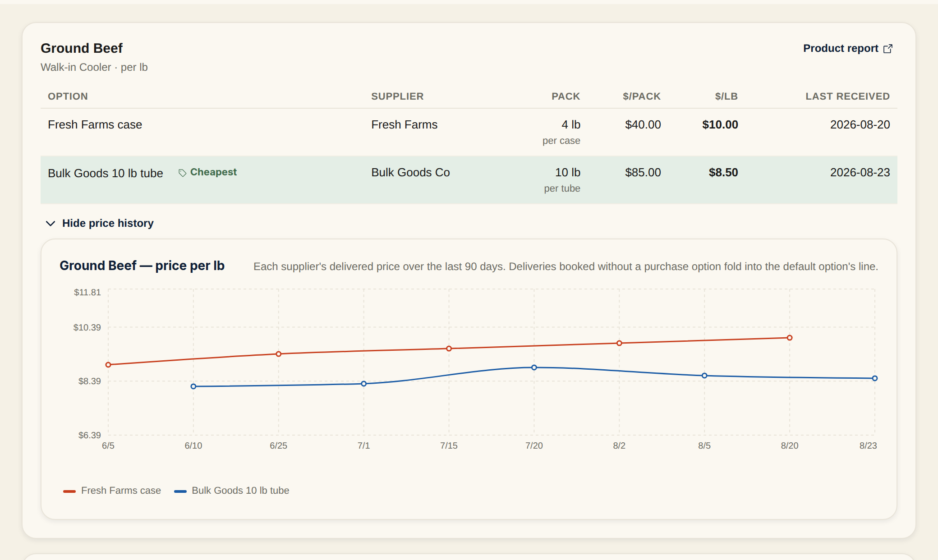Click the red data point at 8/2

[619, 343]
